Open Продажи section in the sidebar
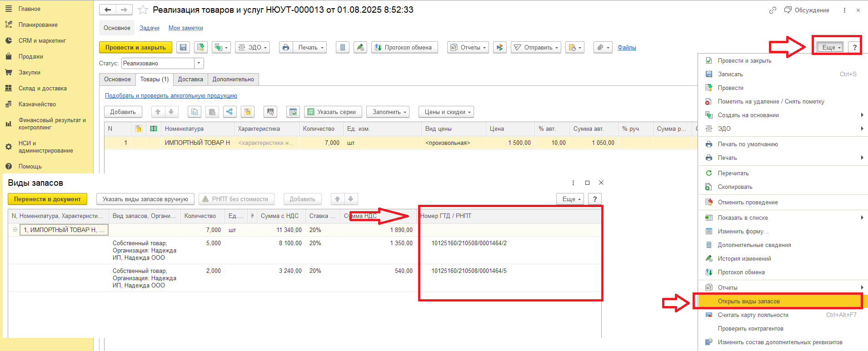The height and width of the screenshot is (351, 868). [x=31, y=57]
